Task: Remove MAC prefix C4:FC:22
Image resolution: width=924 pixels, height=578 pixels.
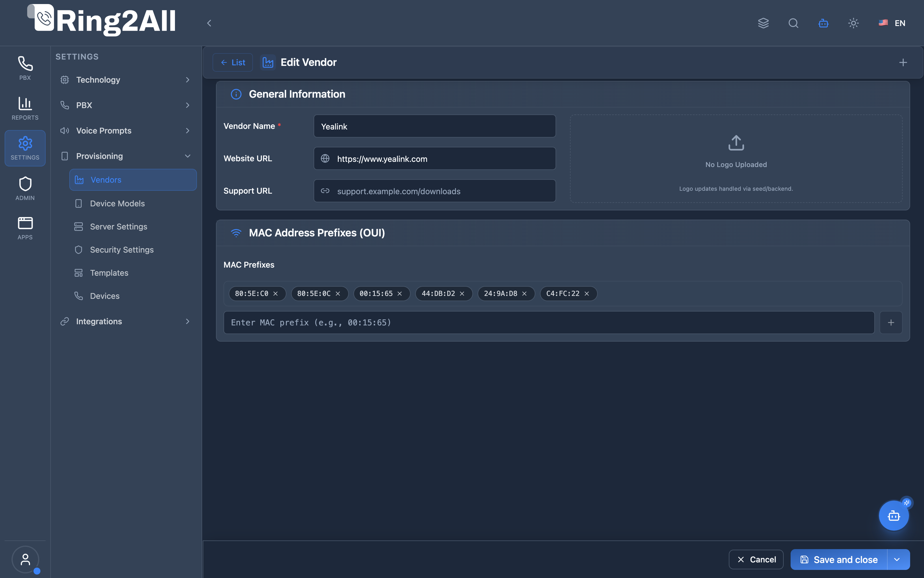Action: pyautogui.click(x=587, y=294)
